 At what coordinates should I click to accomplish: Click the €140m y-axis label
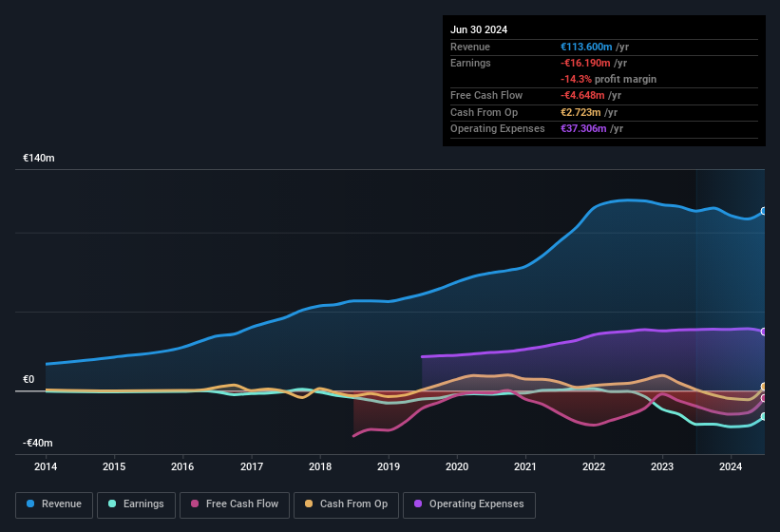39,158
